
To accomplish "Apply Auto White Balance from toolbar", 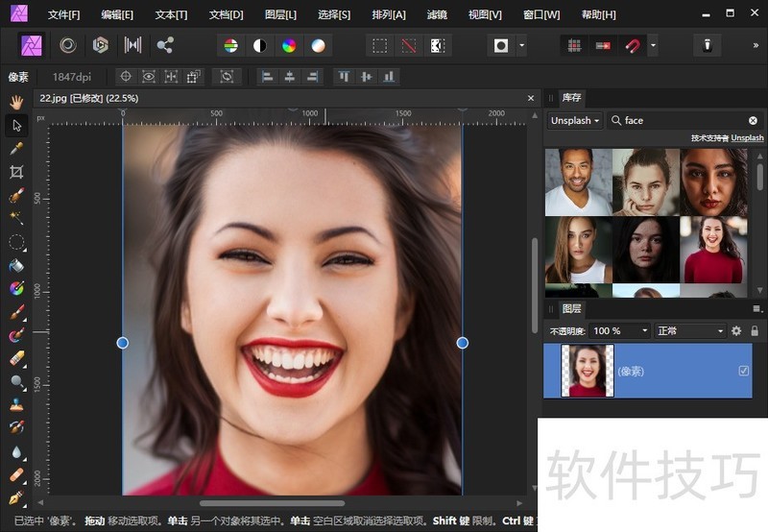I will pyautogui.click(x=318, y=46).
